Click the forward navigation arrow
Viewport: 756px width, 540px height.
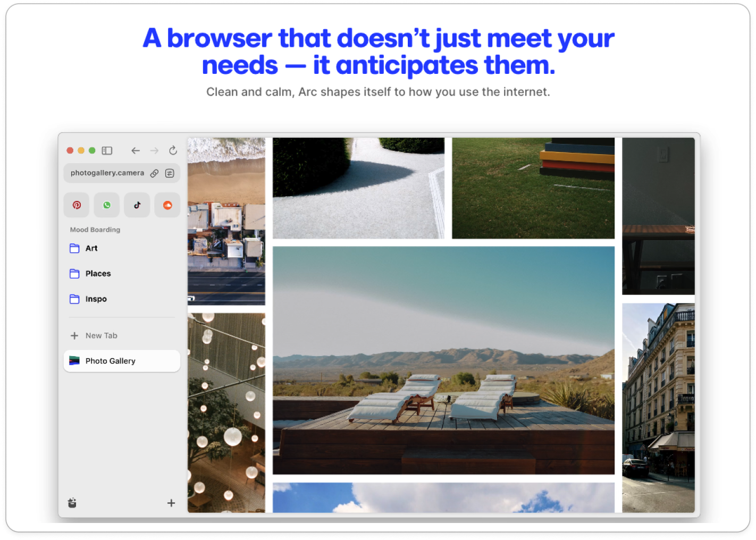pyautogui.click(x=154, y=150)
